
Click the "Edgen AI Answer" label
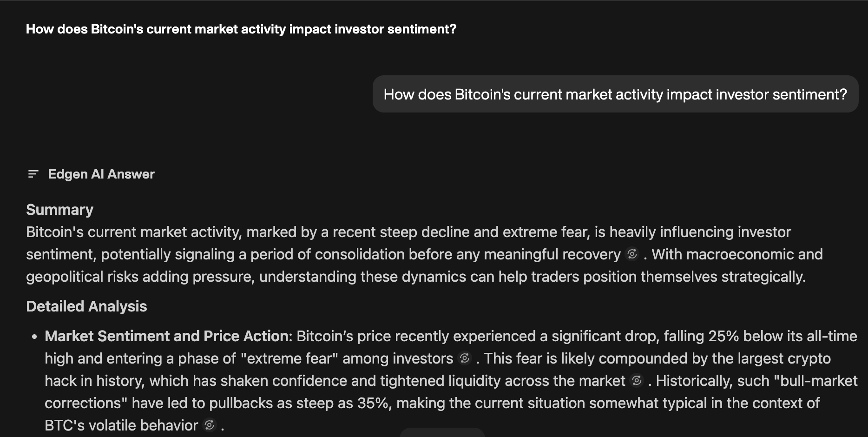(101, 174)
